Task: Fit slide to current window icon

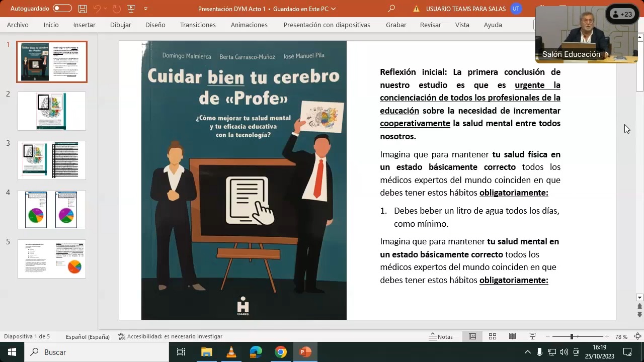Action: (x=637, y=336)
